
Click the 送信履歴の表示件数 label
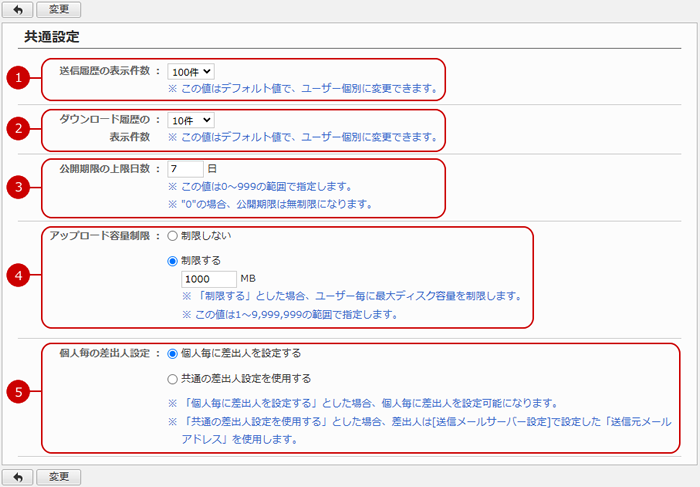(x=105, y=71)
